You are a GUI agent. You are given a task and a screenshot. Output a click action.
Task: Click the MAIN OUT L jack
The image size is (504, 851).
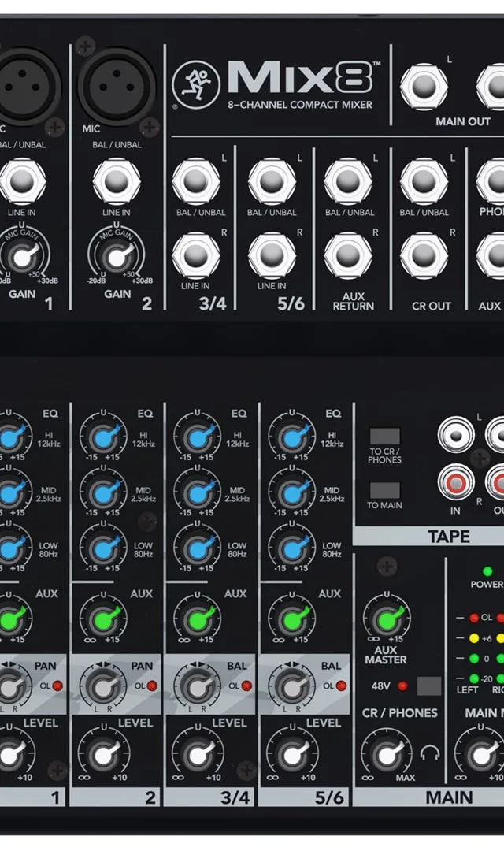pyautogui.click(x=424, y=87)
